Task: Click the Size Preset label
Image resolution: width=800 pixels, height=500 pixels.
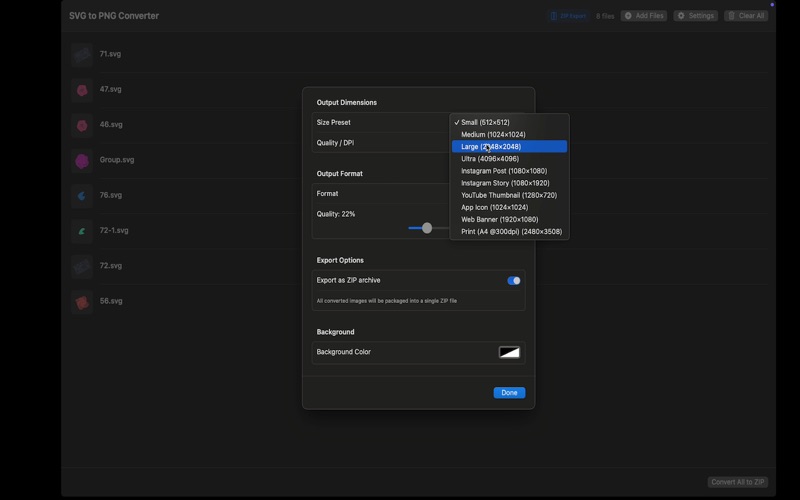Action: tap(333, 122)
